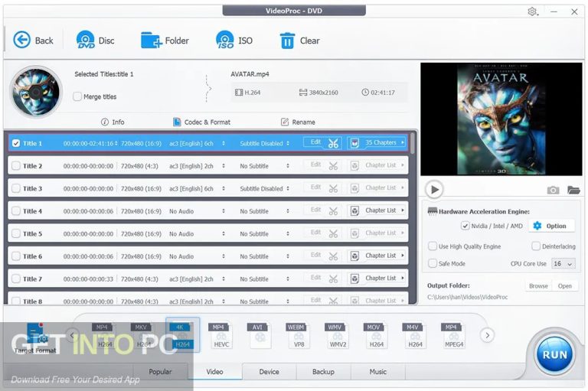Viewport: 588px width, 391px height.
Task: Open Codec & Format options
Action: tap(201, 122)
